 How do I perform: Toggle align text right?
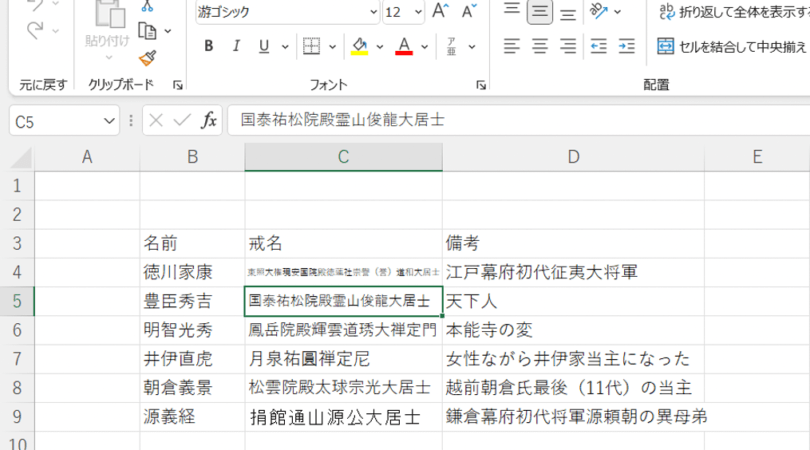click(x=568, y=46)
